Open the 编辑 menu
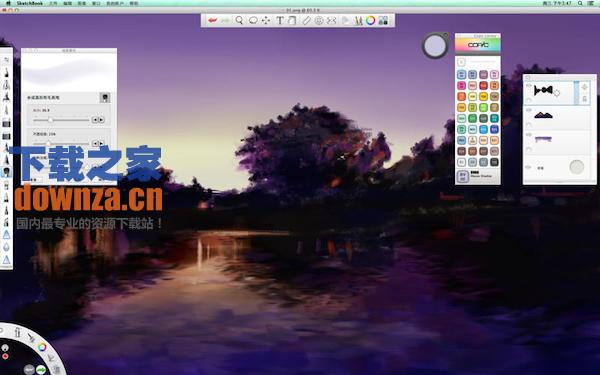This screenshot has width=600, height=375. 67,3
